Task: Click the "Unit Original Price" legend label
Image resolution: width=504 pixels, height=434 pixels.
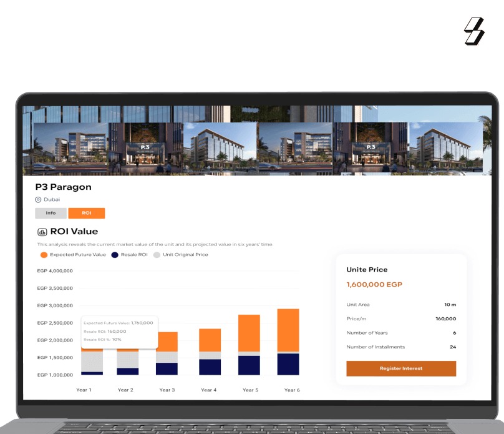Action: [185, 255]
